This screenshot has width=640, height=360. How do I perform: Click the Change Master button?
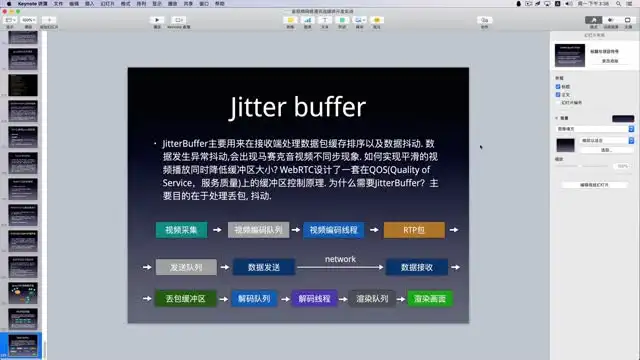(610, 61)
